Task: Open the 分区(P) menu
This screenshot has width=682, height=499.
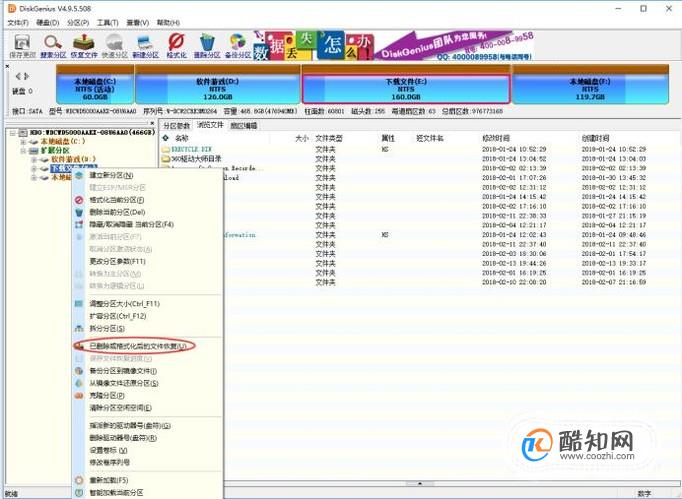Action: pos(78,22)
